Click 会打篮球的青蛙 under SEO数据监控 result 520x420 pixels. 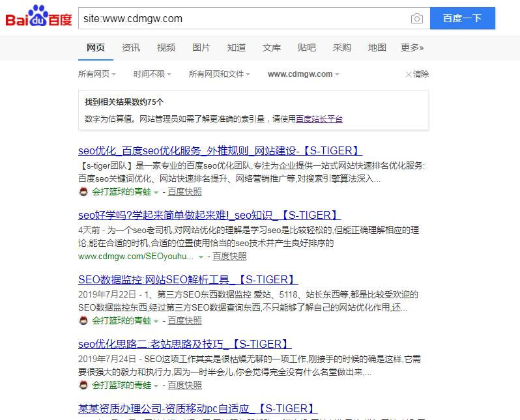click(121, 320)
